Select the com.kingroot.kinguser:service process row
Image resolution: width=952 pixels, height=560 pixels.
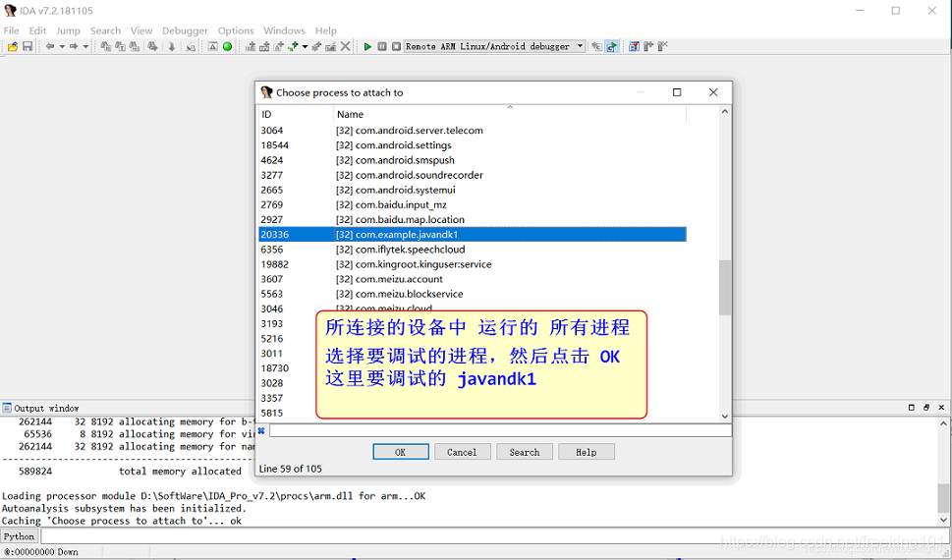click(x=473, y=264)
